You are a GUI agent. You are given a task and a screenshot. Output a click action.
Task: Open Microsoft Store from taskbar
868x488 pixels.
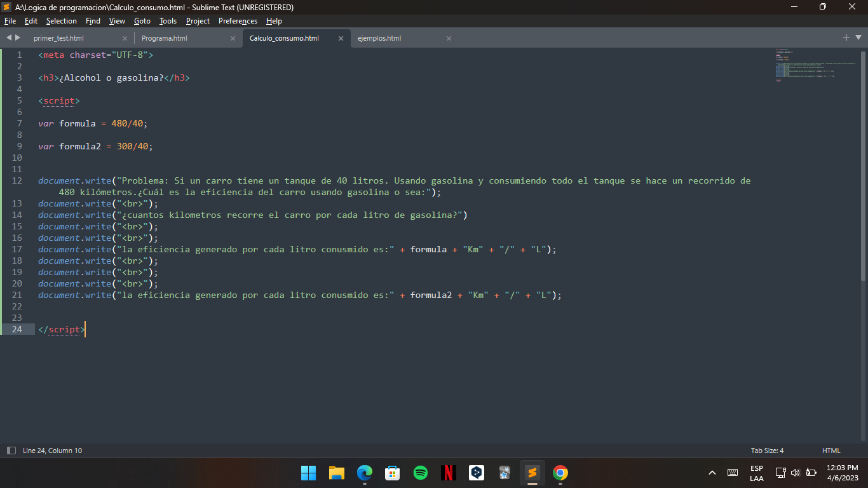392,473
